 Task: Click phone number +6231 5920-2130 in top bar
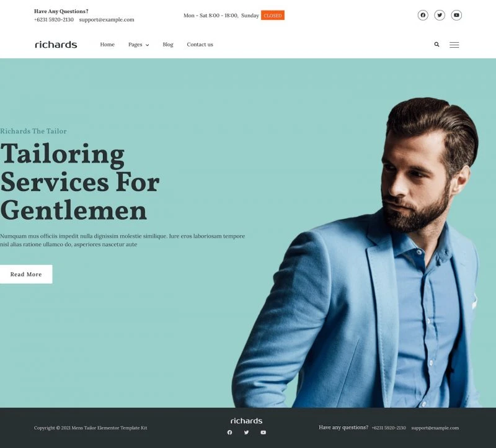pos(54,20)
